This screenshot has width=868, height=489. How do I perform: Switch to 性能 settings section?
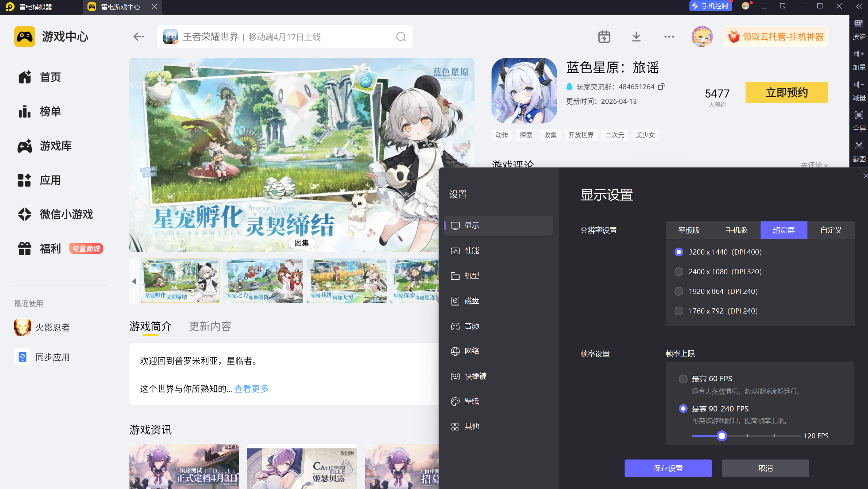tap(472, 251)
